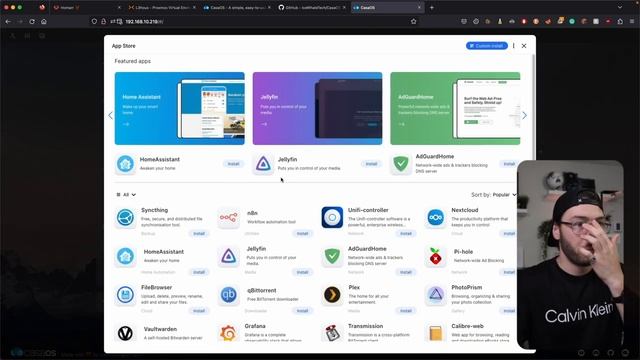Click the address bar showing 192.168.10.219
The width and height of the screenshot is (640, 360).
pyautogui.click(x=253, y=21)
